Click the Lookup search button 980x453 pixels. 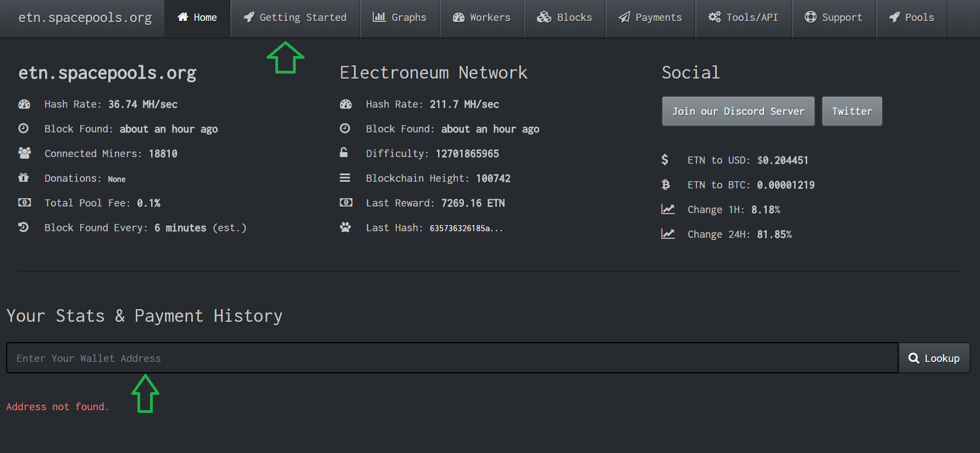[934, 358]
